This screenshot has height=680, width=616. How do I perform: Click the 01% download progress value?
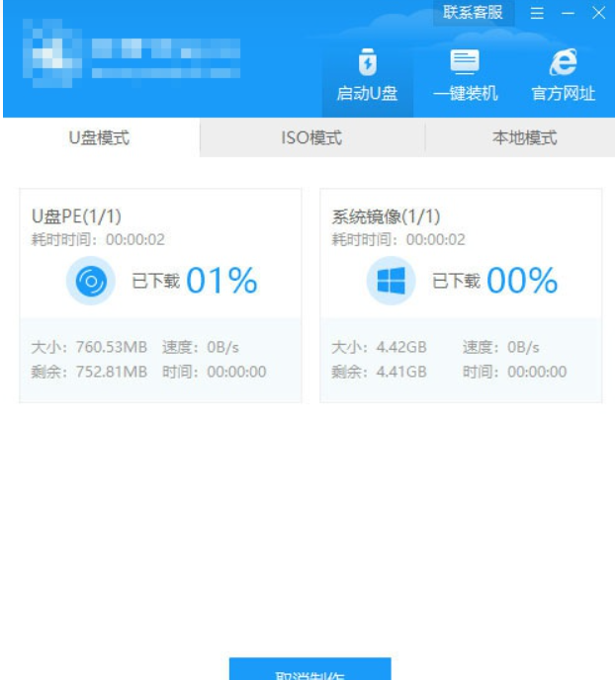coord(221,281)
